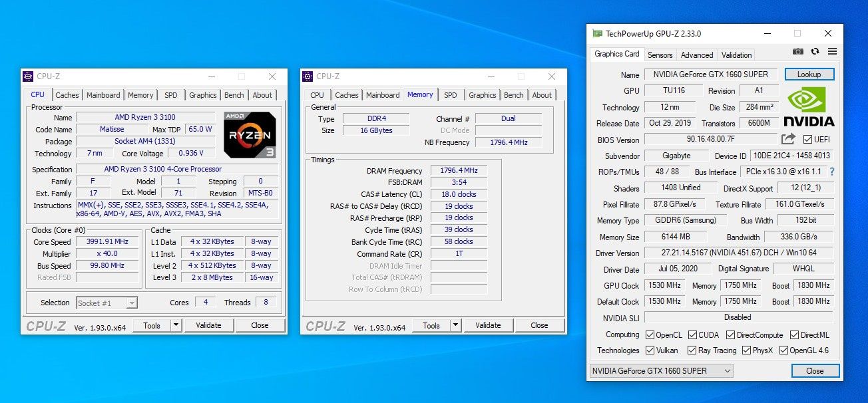Click the Command Rate value 1T
The height and width of the screenshot is (403, 868).
pyautogui.click(x=459, y=254)
